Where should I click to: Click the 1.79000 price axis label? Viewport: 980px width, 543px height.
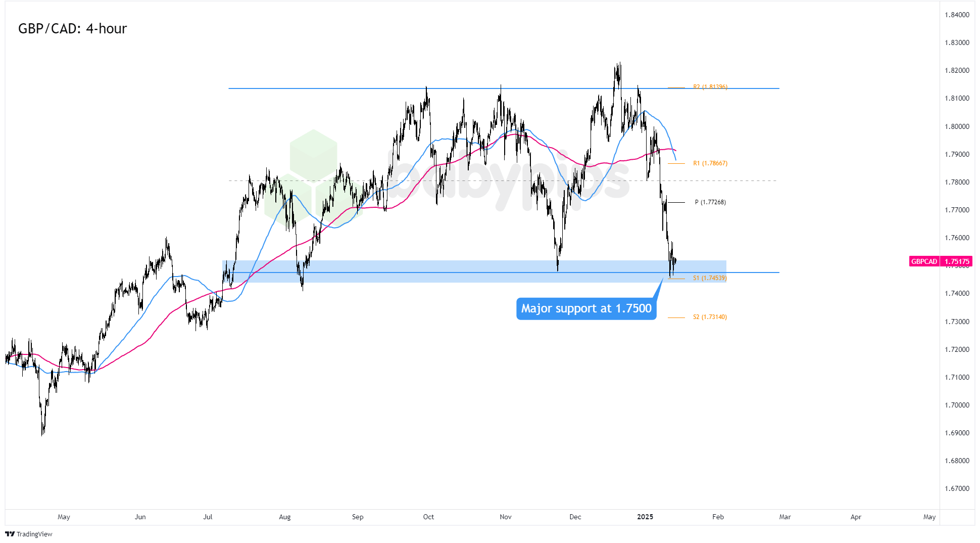pos(957,154)
